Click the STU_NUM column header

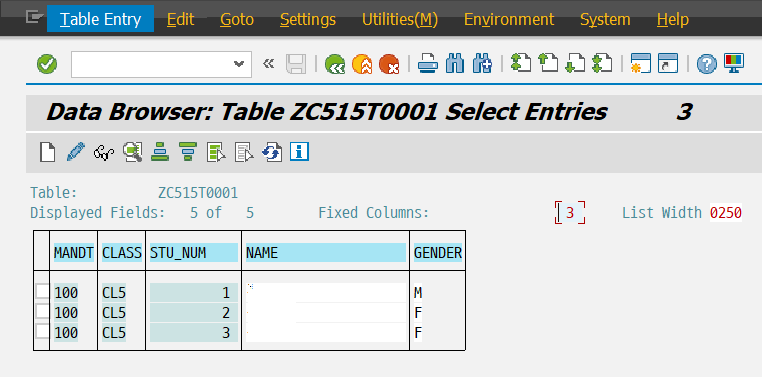193,253
